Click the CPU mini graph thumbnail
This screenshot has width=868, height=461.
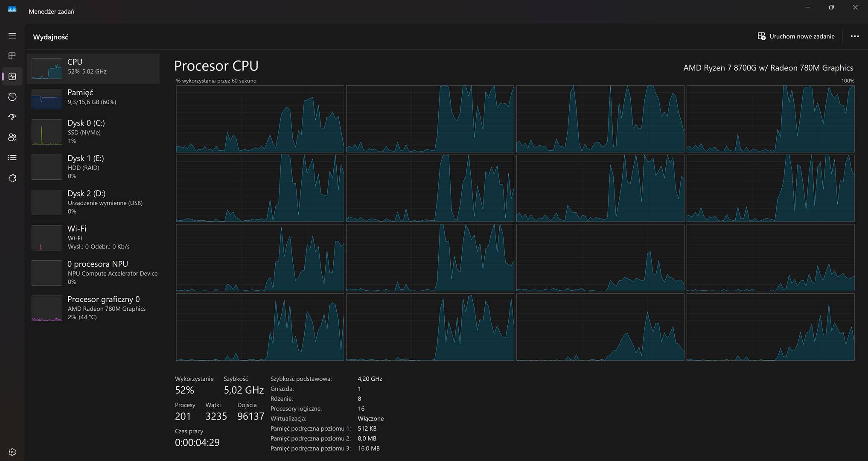coord(47,69)
